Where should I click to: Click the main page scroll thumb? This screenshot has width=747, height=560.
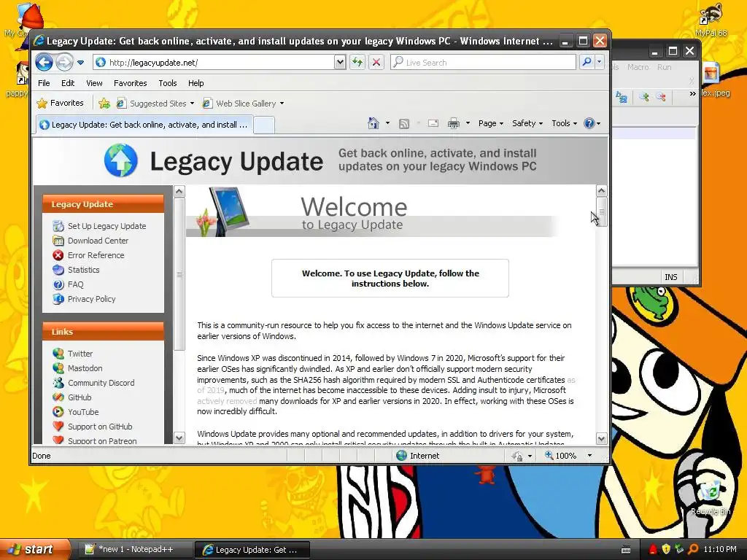(x=601, y=212)
